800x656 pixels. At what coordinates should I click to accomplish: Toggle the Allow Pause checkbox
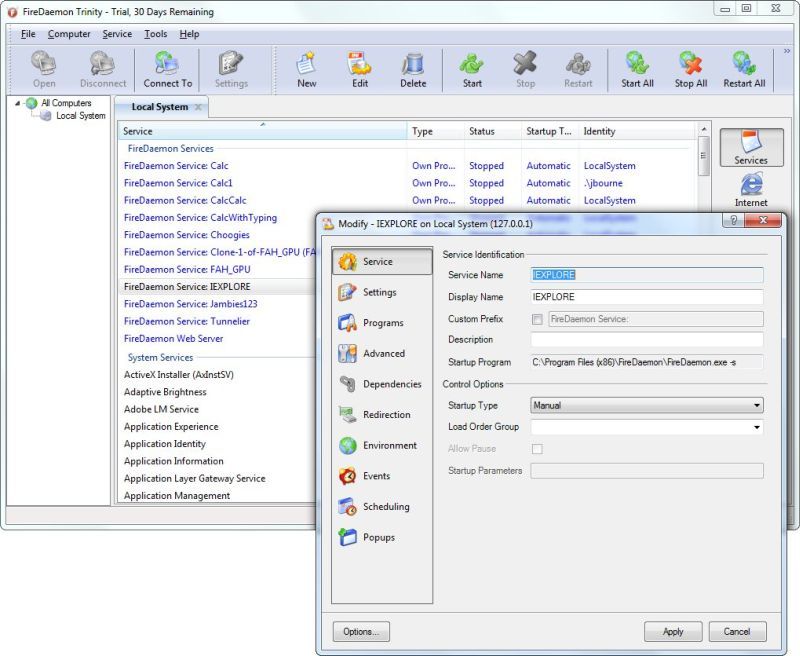(x=537, y=449)
